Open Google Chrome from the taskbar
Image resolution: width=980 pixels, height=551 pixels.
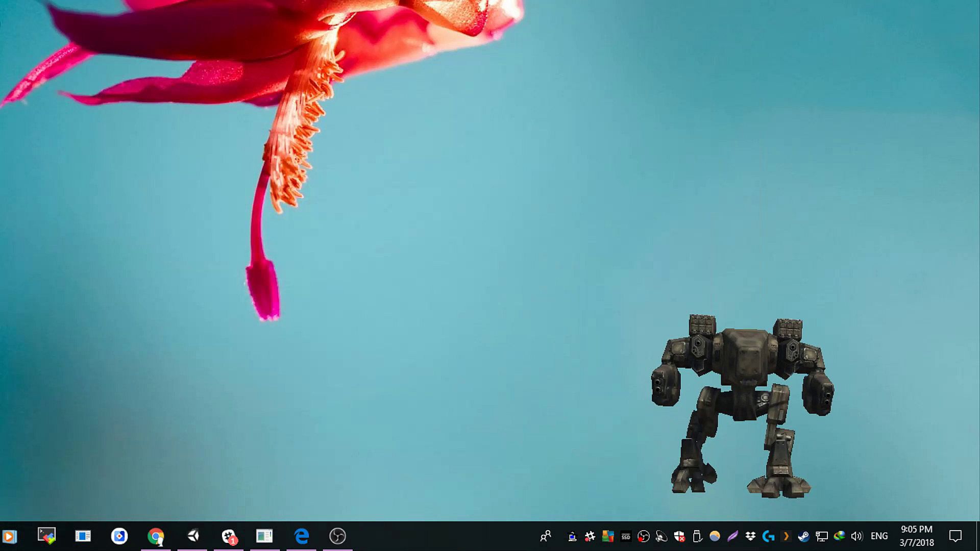click(x=156, y=536)
